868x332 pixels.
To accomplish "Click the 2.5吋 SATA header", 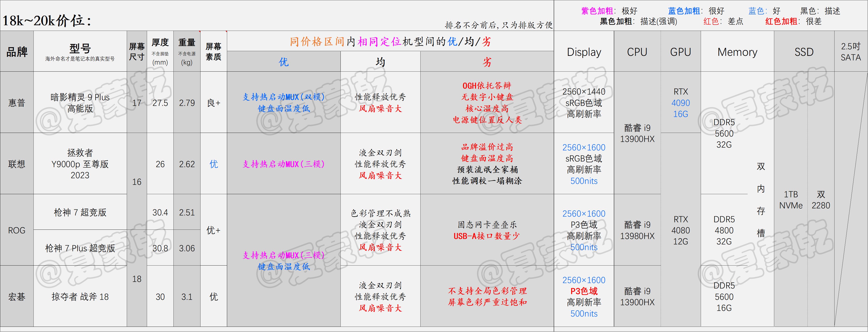I will [851, 52].
